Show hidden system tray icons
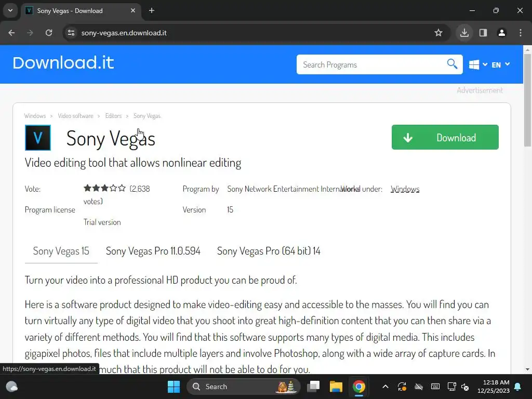Screen dimensions: 532x399 click(385, 387)
